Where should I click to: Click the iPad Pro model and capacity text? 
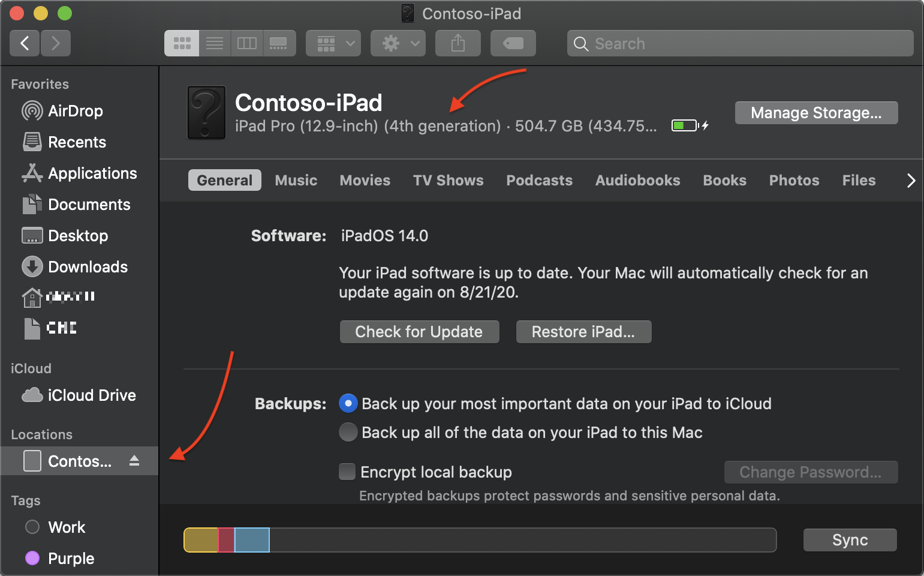click(446, 126)
